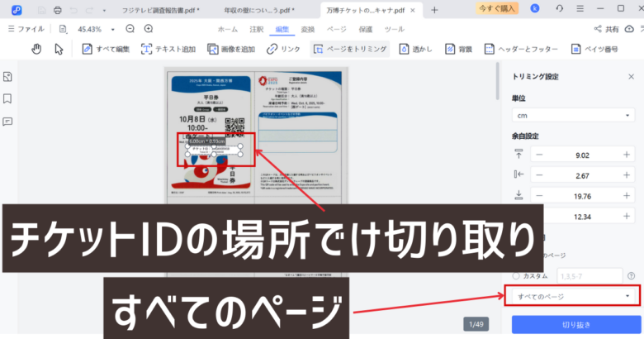Select the カスタム radio button
644x339 pixels.
point(517,275)
